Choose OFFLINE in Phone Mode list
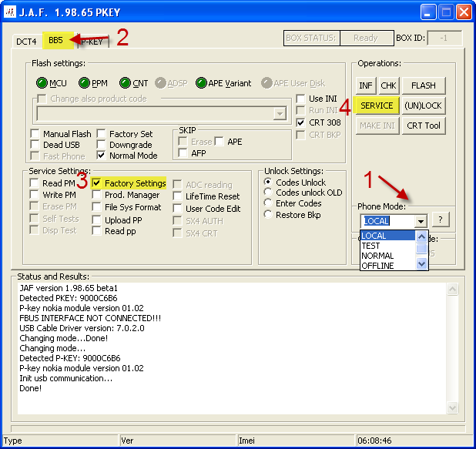This screenshot has width=476, height=449. coord(387,266)
